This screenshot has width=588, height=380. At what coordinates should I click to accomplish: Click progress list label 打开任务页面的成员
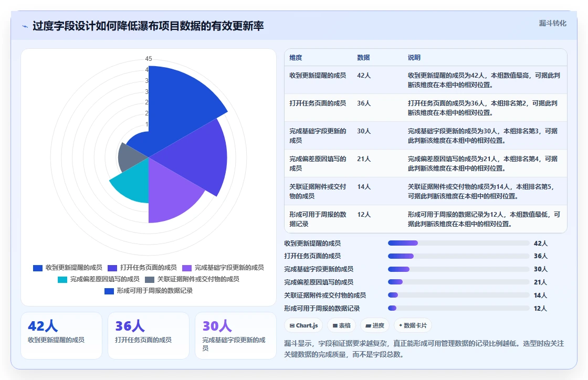[312, 256]
